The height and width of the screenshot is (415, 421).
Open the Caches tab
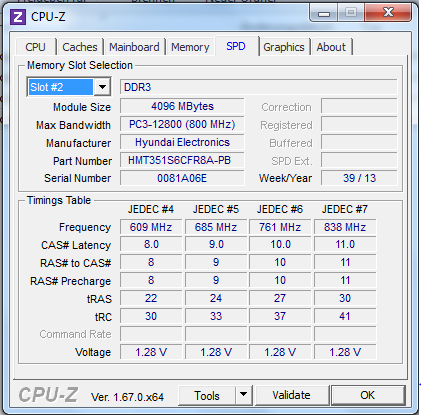coord(80,47)
